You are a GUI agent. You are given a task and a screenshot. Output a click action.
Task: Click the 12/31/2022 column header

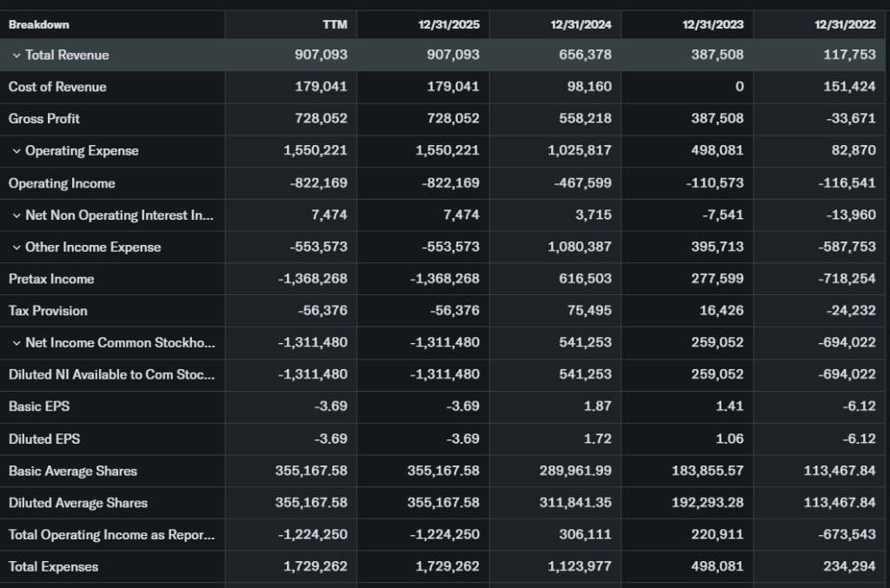click(845, 24)
